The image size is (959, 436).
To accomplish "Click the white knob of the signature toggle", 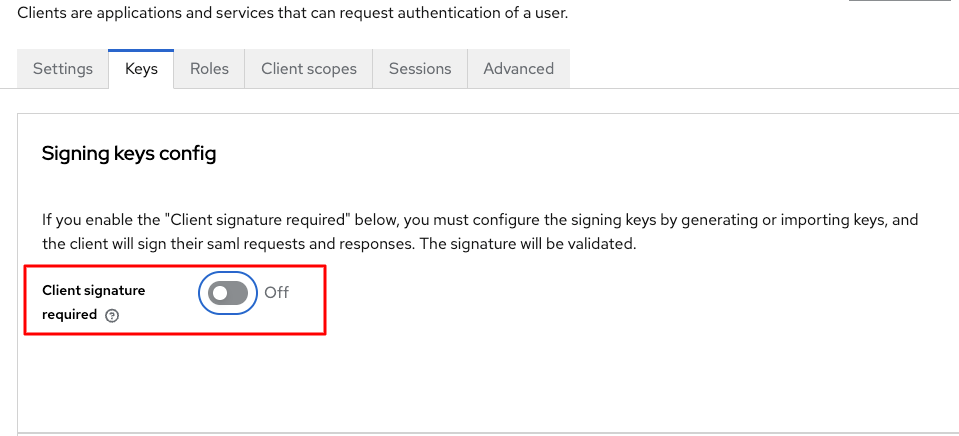I will pyautogui.click(x=219, y=293).
